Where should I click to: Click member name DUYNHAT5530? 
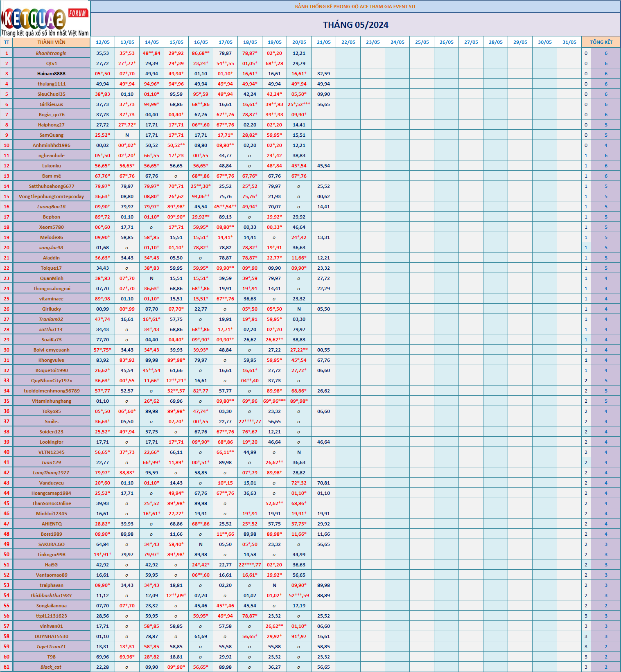[x=51, y=636]
